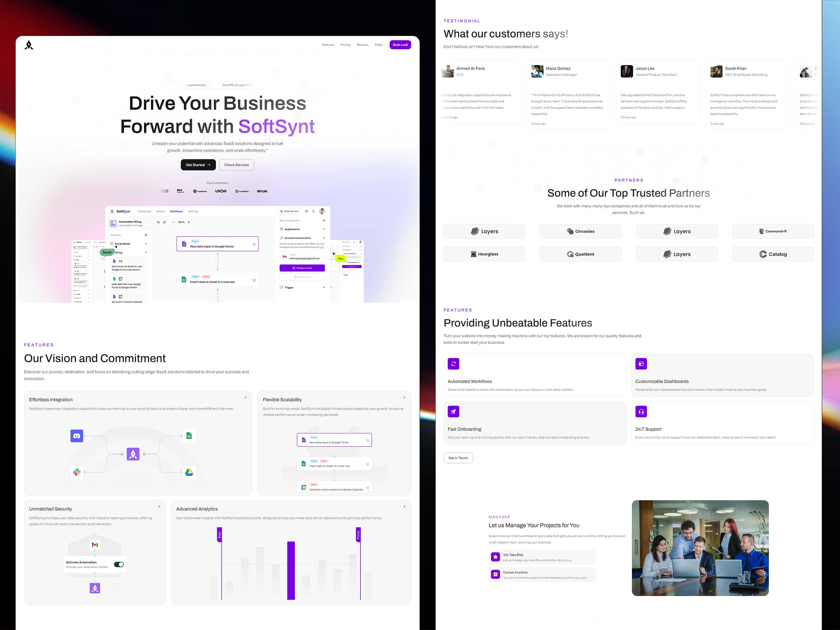Switch to the History tab in SoftSynt app
The height and width of the screenshot is (630, 840).
coord(160,211)
